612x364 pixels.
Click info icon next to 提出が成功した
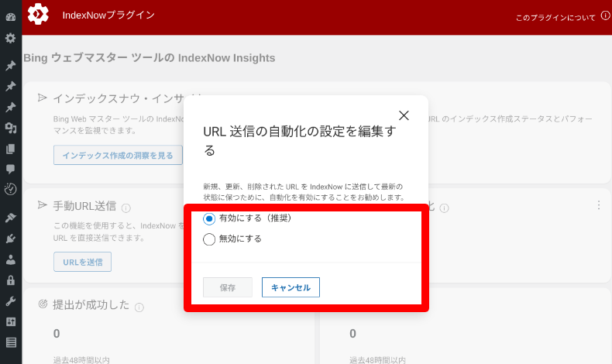(139, 307)
